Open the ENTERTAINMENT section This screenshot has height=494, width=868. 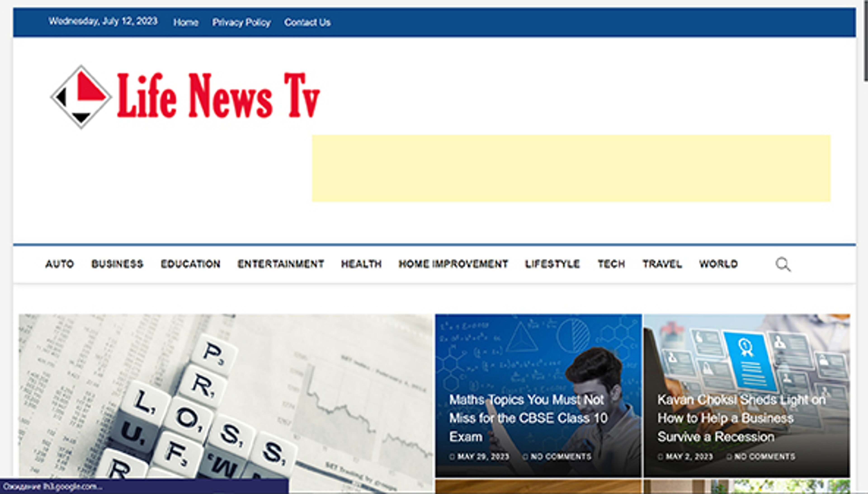coord(281,264)
